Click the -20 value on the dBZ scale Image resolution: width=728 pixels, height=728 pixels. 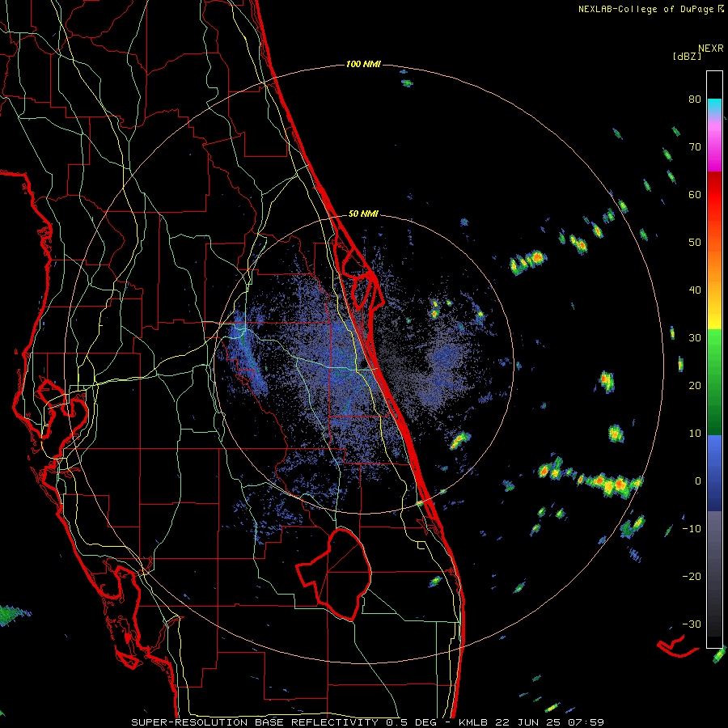692,577
